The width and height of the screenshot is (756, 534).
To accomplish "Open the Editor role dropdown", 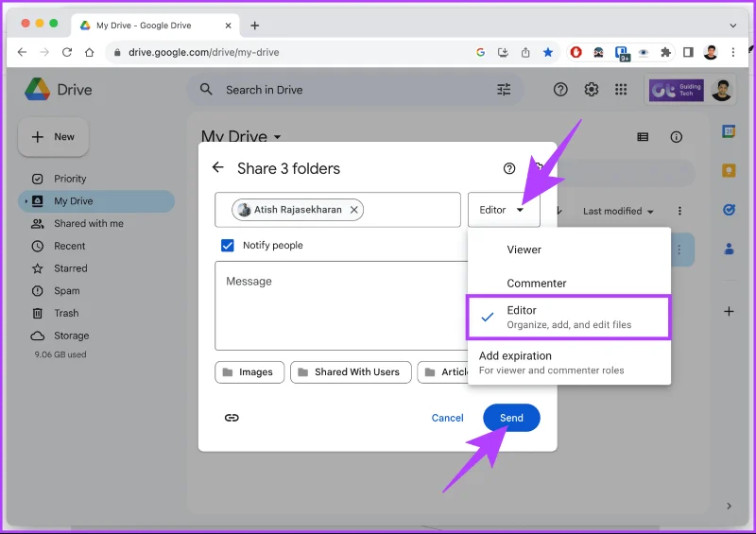I will [x=504, y=210].
